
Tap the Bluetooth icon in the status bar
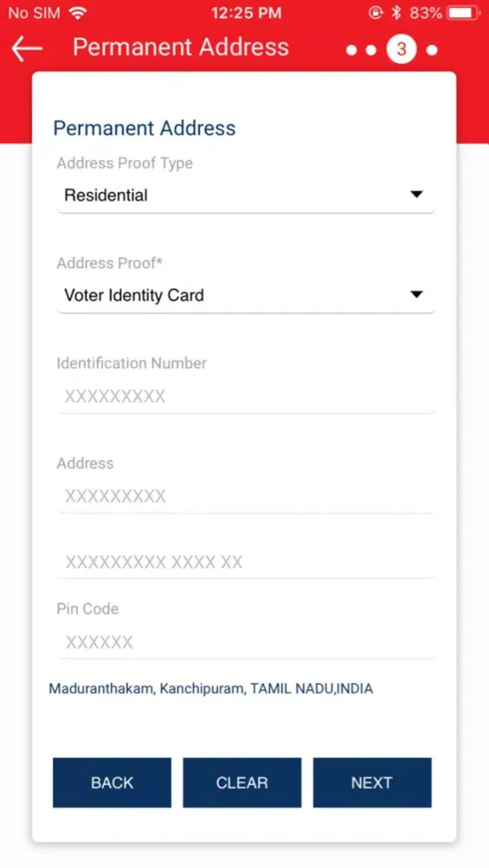pyautogui.click(x=396, y=13)
